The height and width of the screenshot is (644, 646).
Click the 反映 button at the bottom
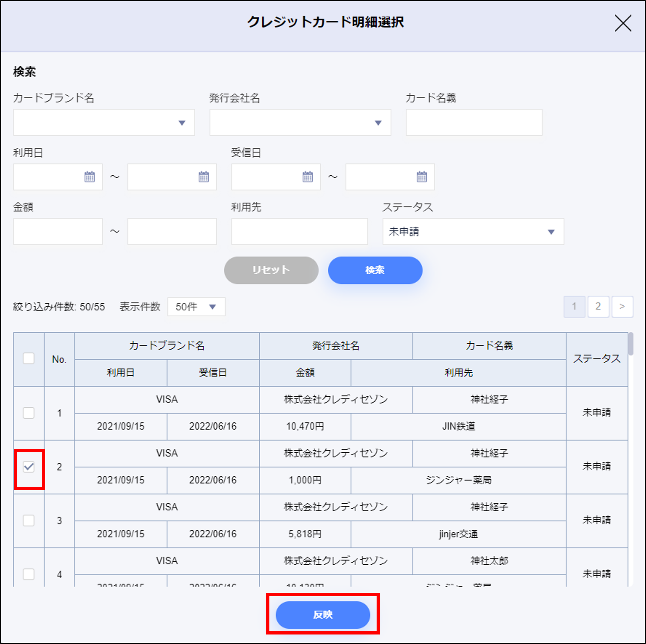[323, 615]
